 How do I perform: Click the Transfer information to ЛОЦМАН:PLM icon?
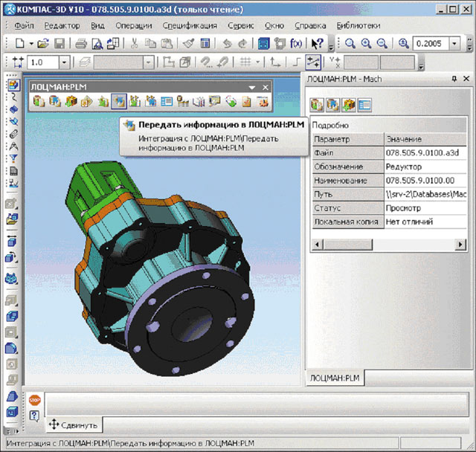[x=119, y=101]
